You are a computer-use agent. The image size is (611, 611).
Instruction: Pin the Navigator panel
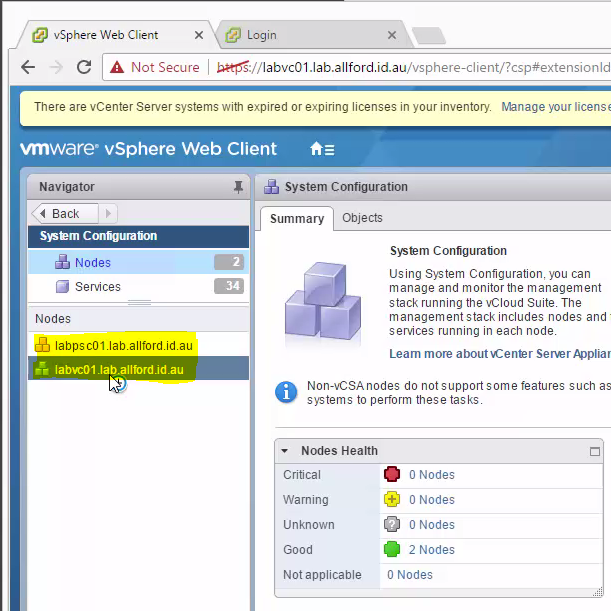238,187
